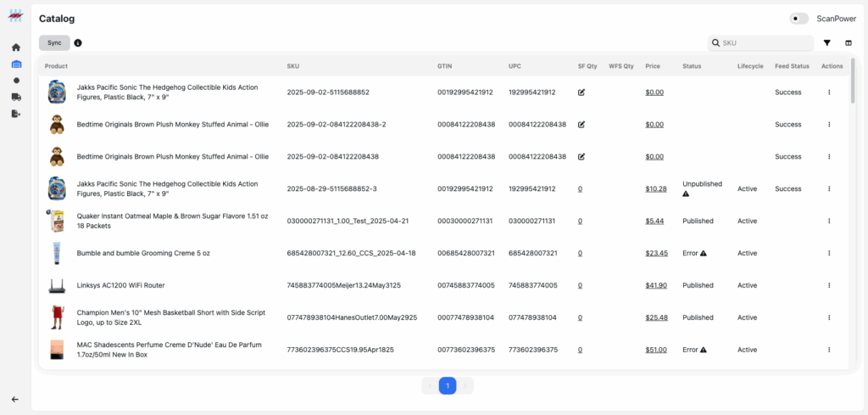868x415 pixels.
Task: Click the UPC column header
Action: coord(515,66)
